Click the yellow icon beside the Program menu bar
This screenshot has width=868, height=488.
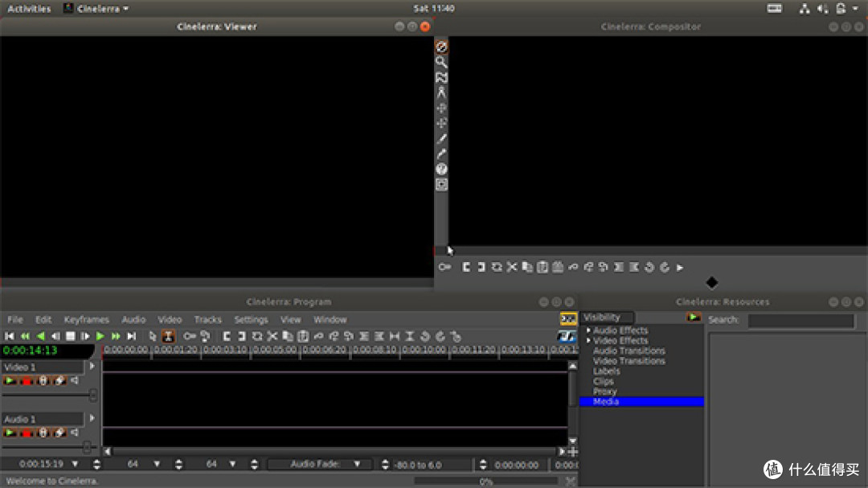[568, 319]
